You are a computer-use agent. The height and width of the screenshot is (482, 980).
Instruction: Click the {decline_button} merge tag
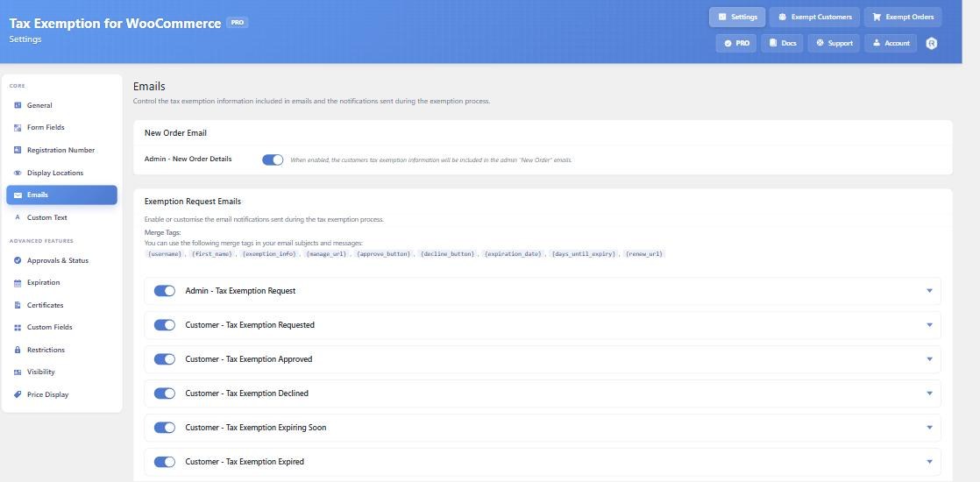point(448,254)
